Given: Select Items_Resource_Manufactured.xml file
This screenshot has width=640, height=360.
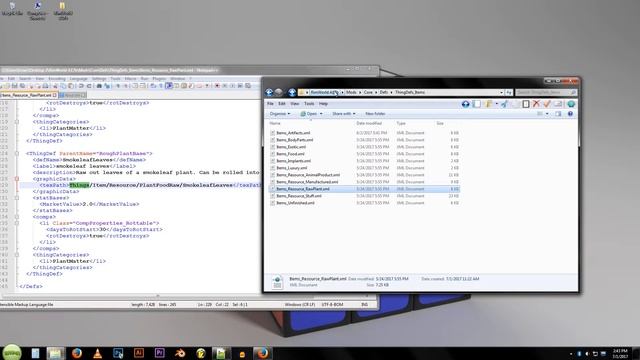Looking at the screenshot, I should [307, 182].
